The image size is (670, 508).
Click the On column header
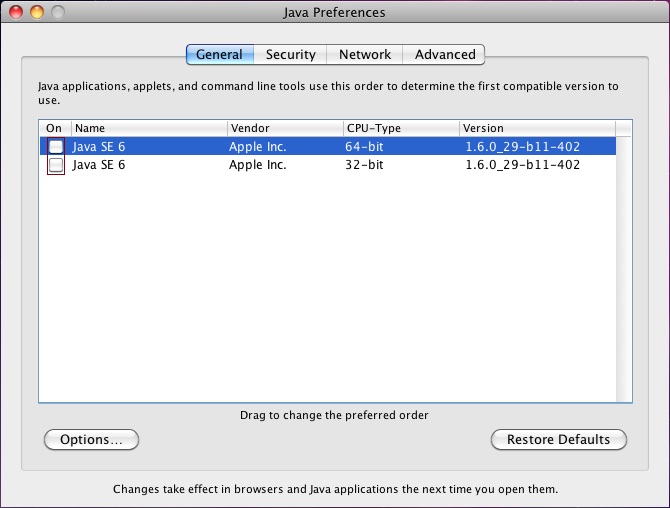click(54, 128)
